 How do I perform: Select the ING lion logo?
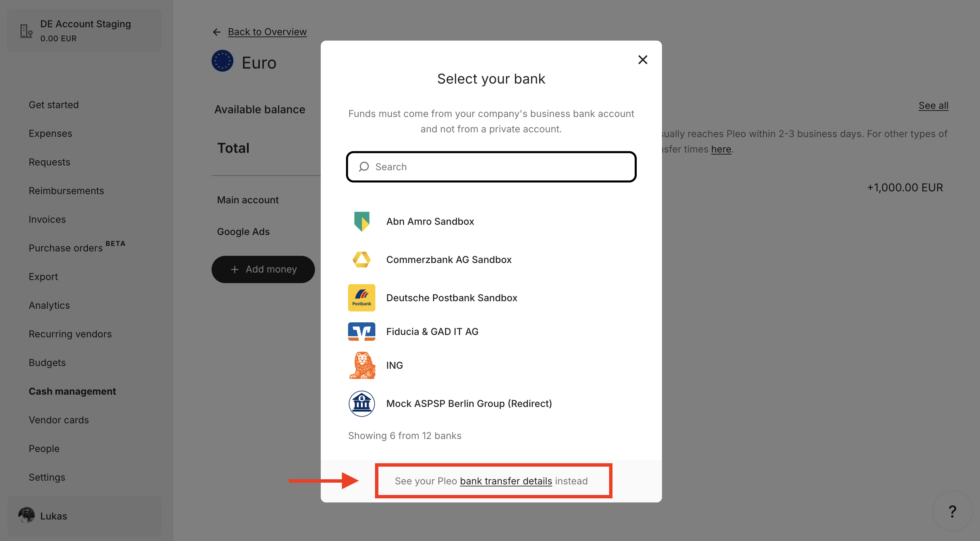click(x=361, y=365)
